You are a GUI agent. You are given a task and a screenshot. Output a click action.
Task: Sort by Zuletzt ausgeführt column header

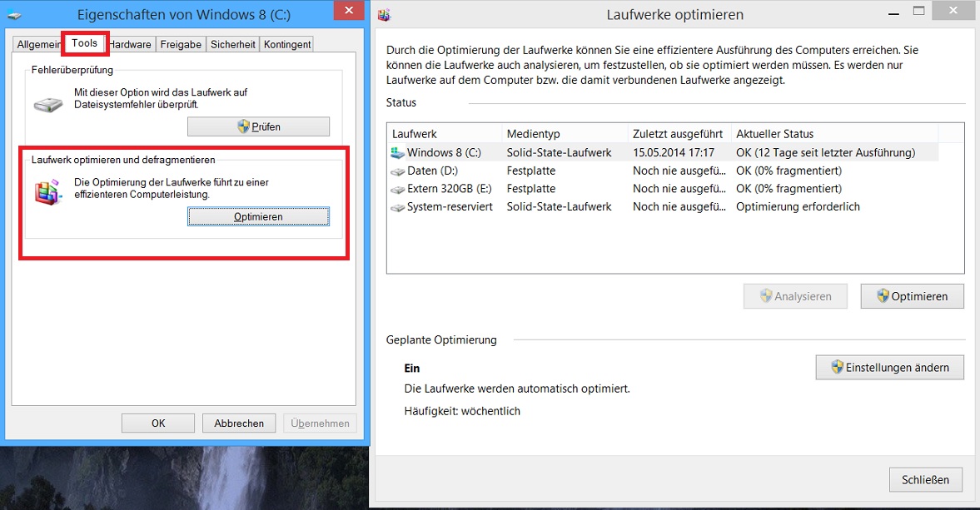(679, 134)
